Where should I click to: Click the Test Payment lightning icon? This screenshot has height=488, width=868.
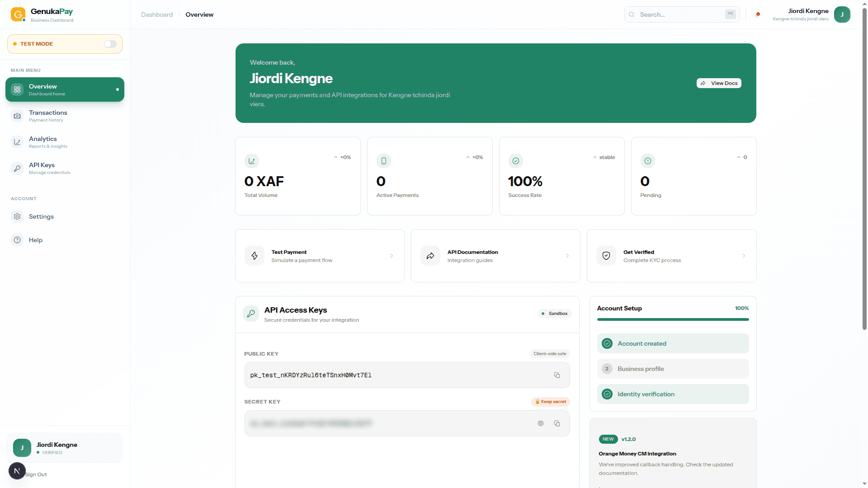[x=255, y=256]
